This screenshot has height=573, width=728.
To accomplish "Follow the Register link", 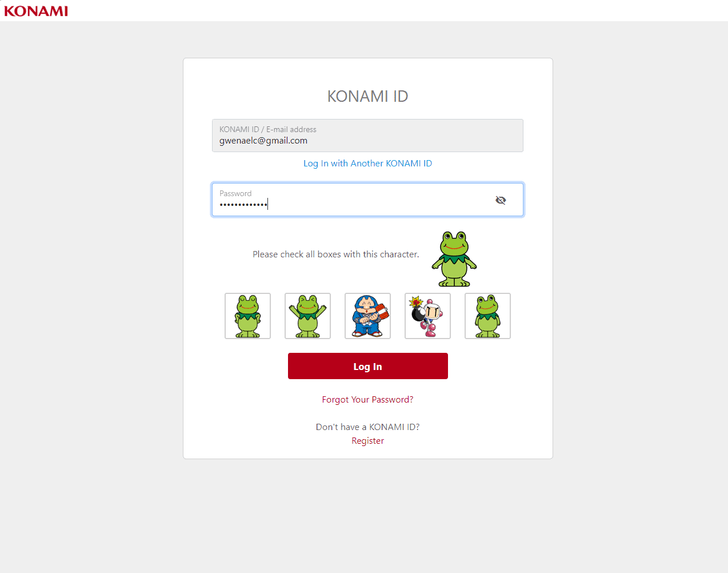I will coord(367,441).
